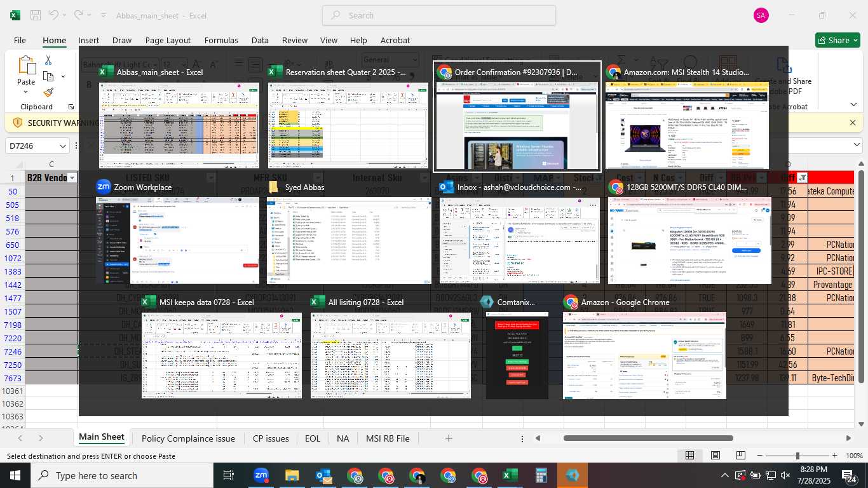Customize Quick Access Toolbar dropdown
This screenshot has width=868, height=488.
[104, 15]
